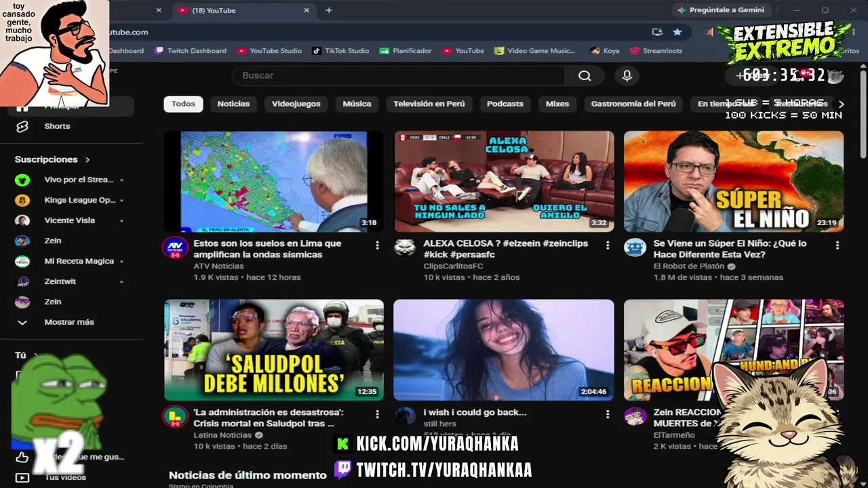Play the Lima seismic map video thumbnail
Viewport: 868px width, 488px height.
[274, 181]
